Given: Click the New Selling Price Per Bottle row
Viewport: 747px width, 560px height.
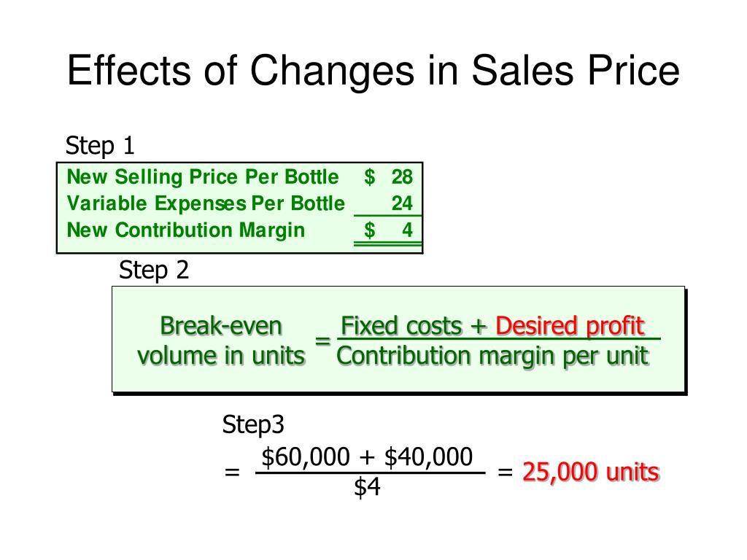Looking at the screenshot, I should [239, 176].
